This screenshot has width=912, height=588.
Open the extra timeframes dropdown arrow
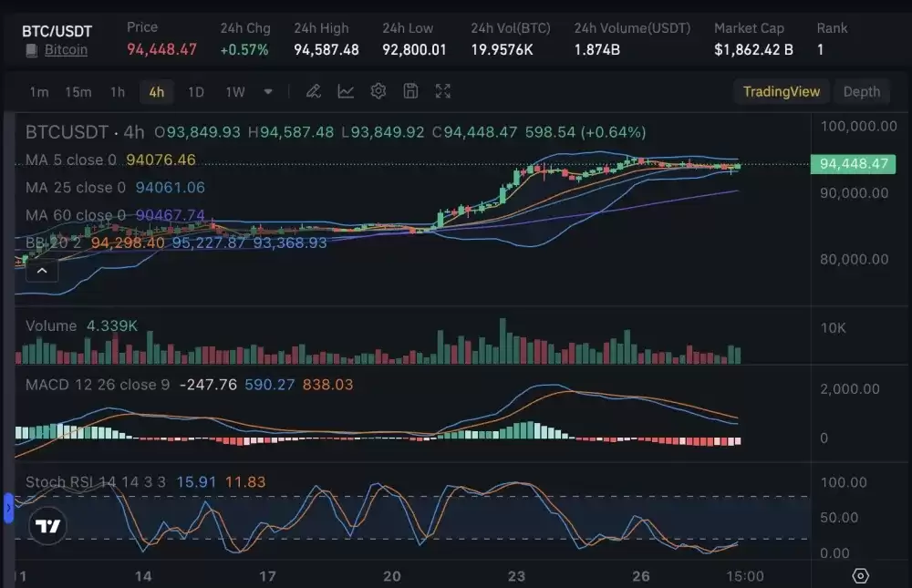pos(268,91)
